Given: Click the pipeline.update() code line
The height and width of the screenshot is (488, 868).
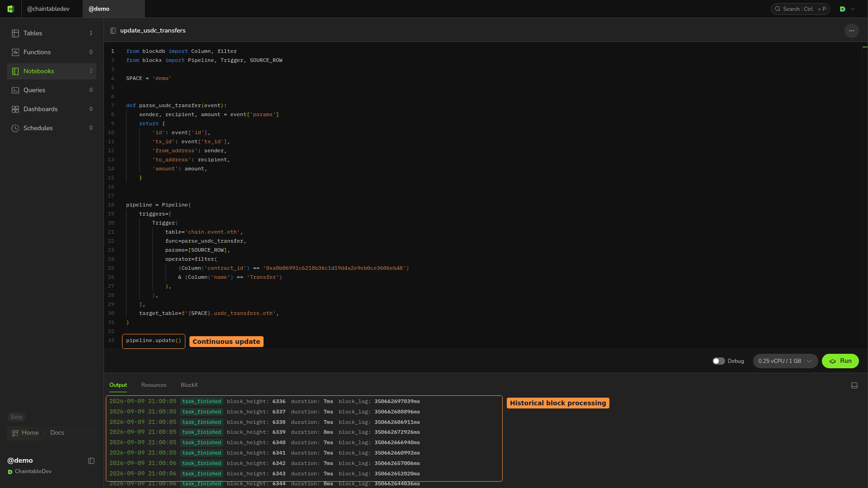Looking at the screenshot, I should (153, 341).
